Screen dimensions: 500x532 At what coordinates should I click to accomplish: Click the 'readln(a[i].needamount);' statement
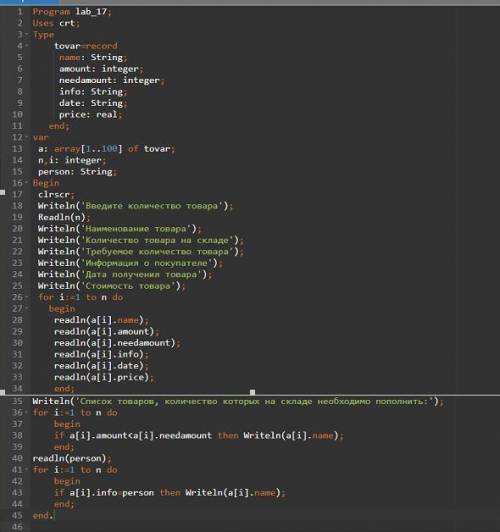(117, 343)
